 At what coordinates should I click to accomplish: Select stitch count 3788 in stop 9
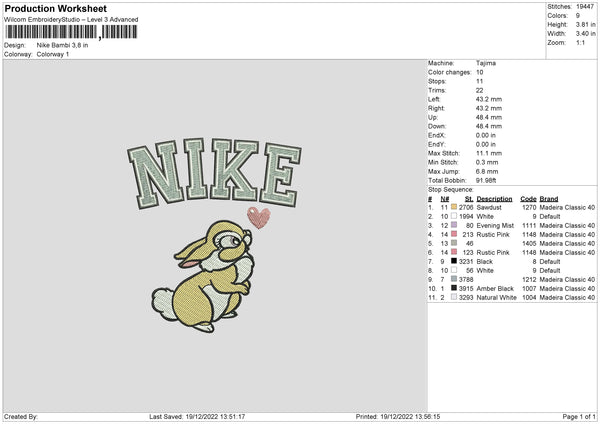pos(466,279)
